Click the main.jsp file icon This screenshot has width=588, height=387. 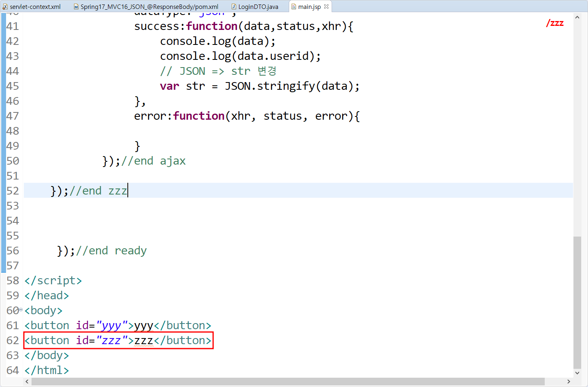[294, 6]
